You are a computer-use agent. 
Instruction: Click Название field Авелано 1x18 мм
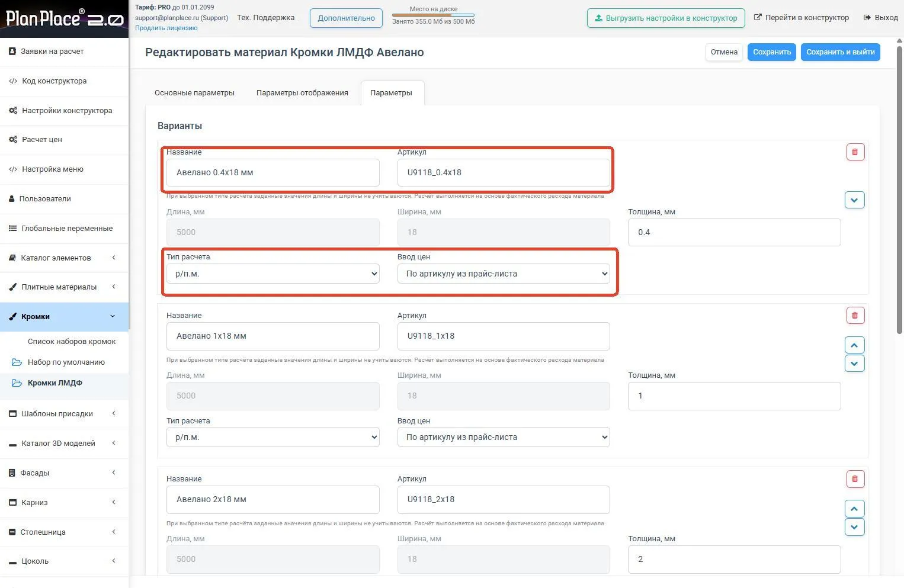tap(273, 336)
